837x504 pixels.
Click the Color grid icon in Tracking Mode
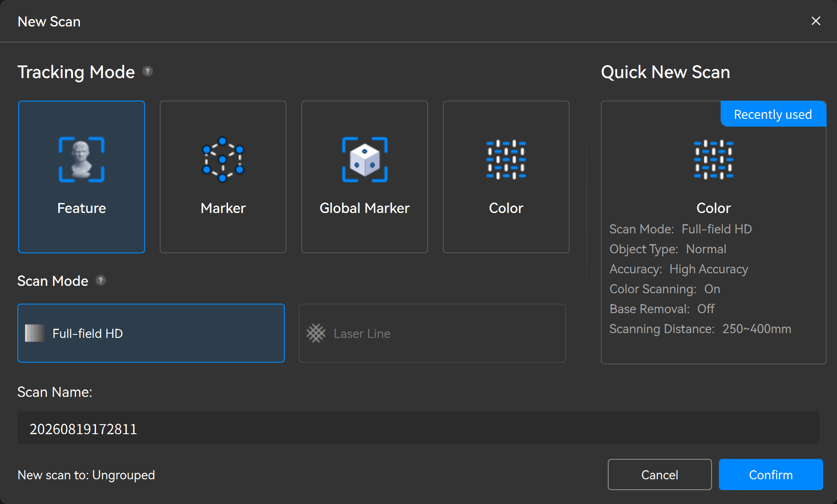click(x=506, y=160)
